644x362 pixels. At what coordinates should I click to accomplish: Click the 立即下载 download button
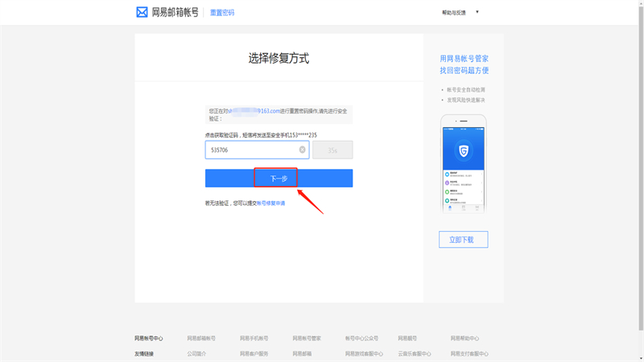(x=464, y=239)
